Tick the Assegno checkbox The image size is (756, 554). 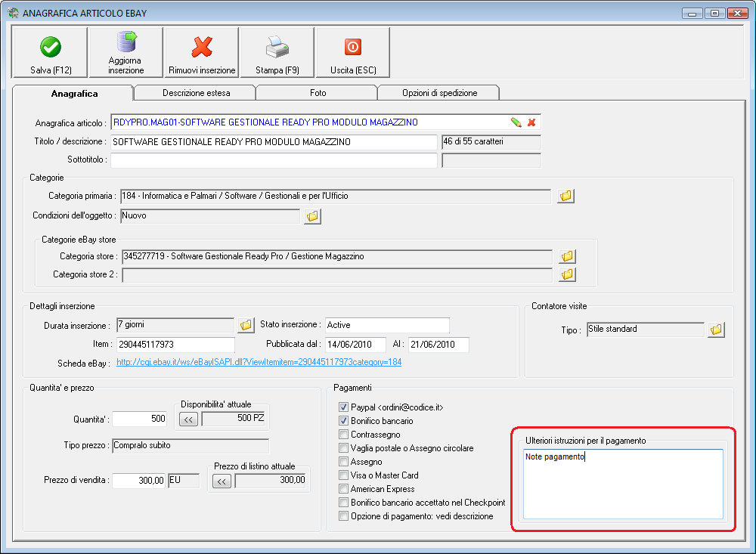point(343,462)
